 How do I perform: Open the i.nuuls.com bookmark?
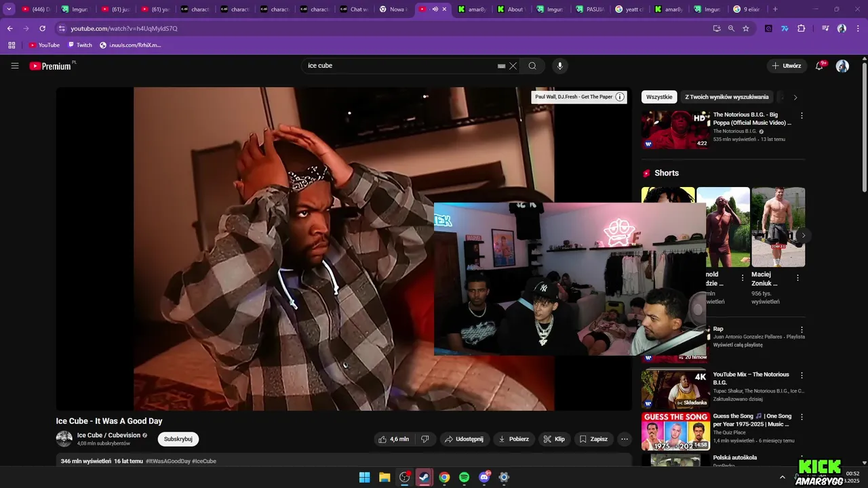[131, 45]
